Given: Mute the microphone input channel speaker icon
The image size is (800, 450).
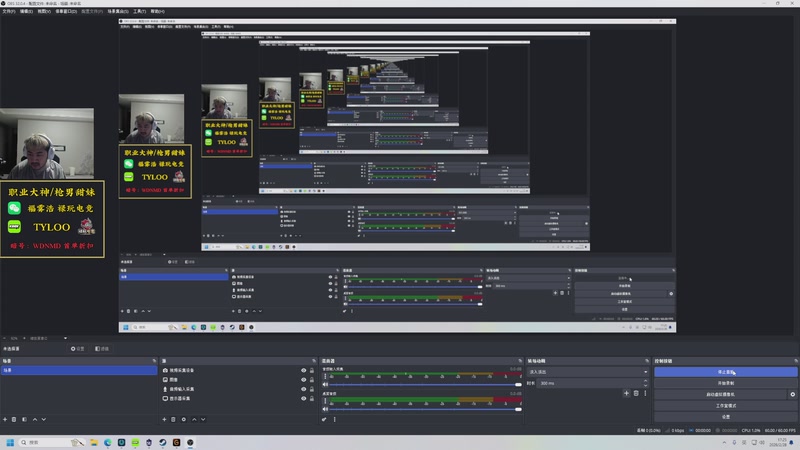Looking at the screenshot, I should [326, 385].
